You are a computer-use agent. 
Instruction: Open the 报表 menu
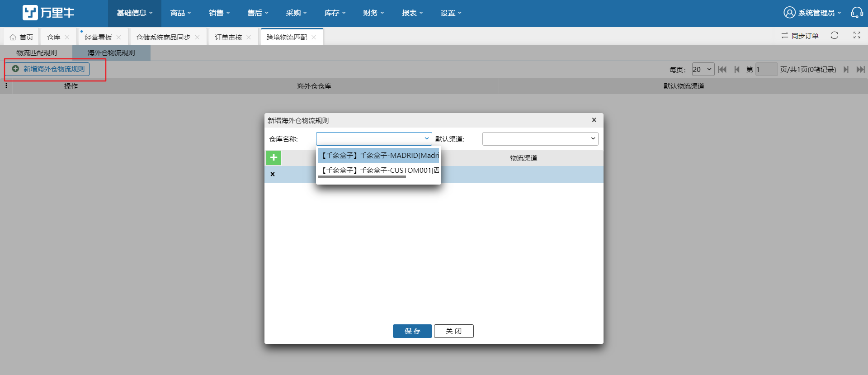(x=412, y=13)
